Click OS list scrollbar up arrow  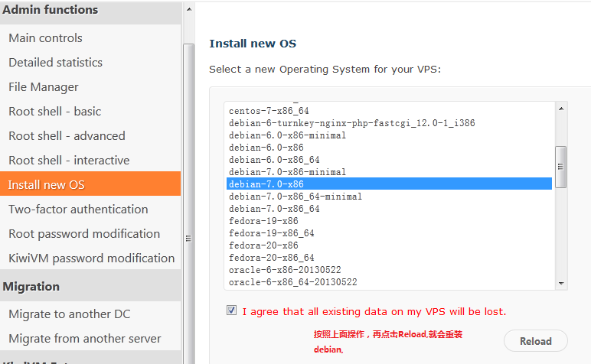point(561,109)
